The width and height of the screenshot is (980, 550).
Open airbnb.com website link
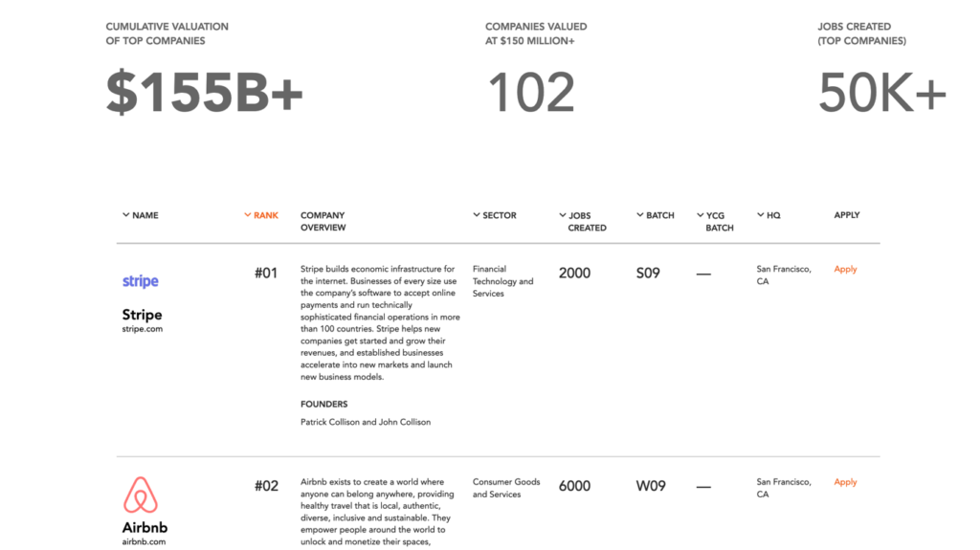[x=144, y=542]
